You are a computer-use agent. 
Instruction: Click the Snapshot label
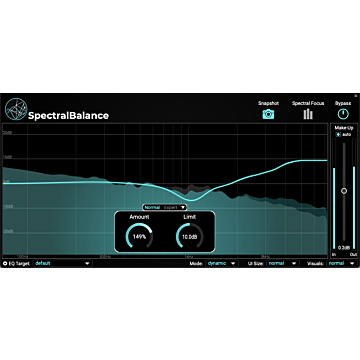(268, 103)
